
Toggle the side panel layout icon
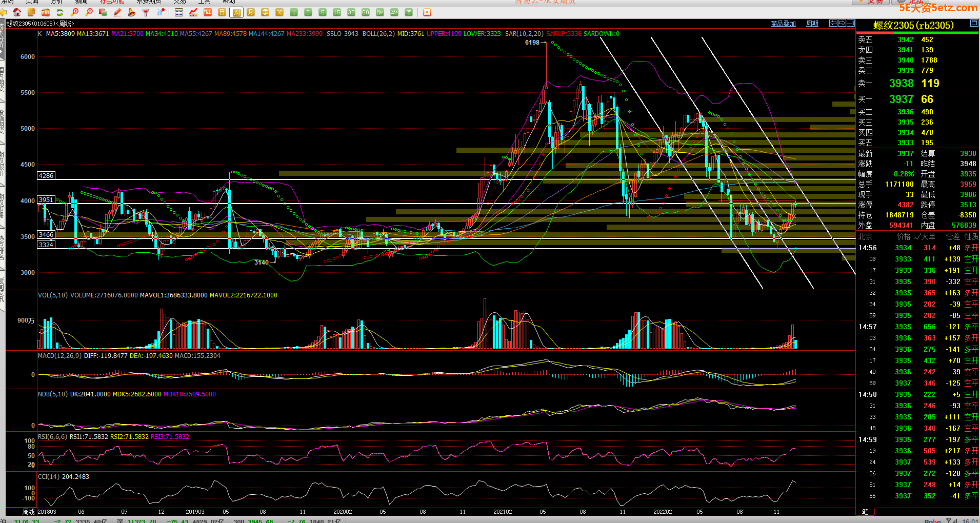851,23
